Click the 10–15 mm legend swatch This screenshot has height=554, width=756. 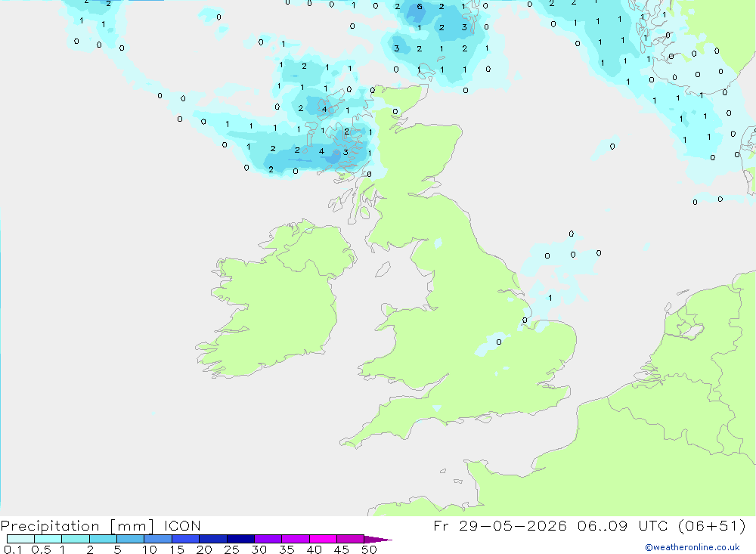158,539
